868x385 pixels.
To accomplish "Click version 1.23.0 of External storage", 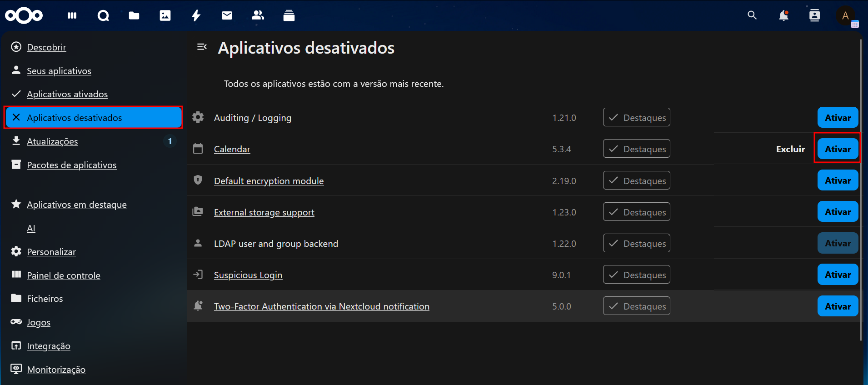I will [564, 212].
